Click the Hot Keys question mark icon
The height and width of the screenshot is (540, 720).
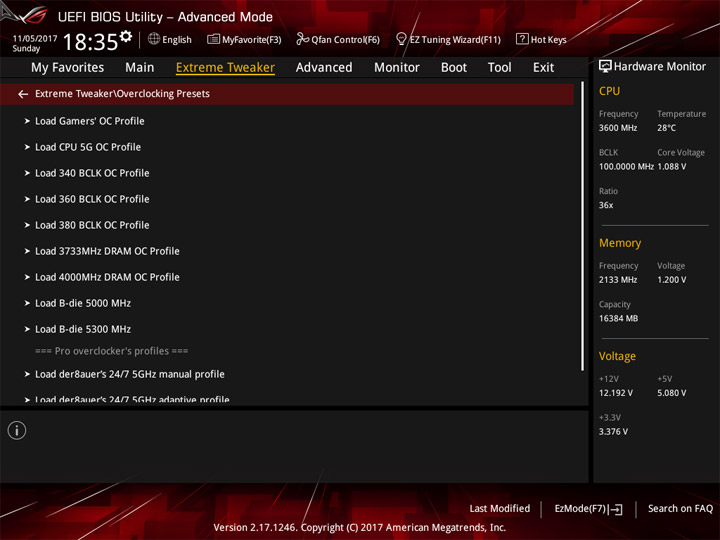coord(522,39)
